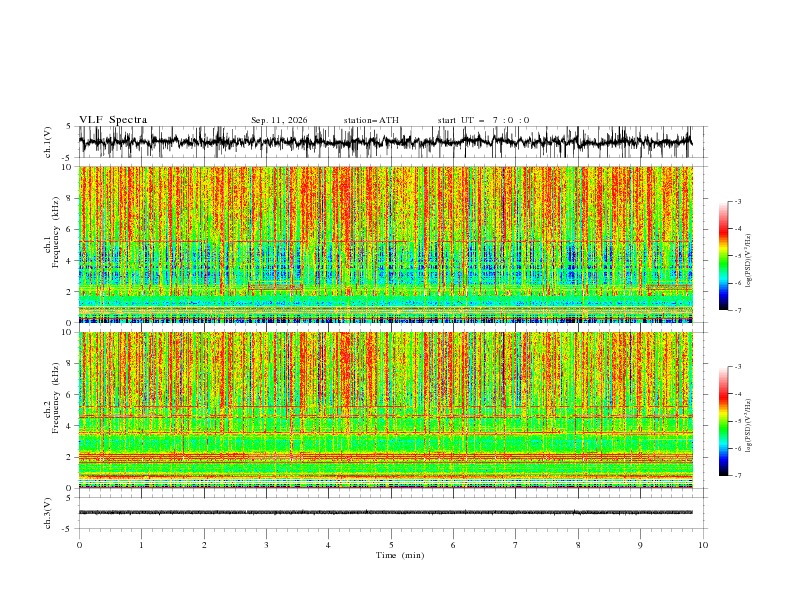792x612 pixels.
Task: Click the ch.1(V) axis label
Action: pyautogui.click(x=48, y=142)
